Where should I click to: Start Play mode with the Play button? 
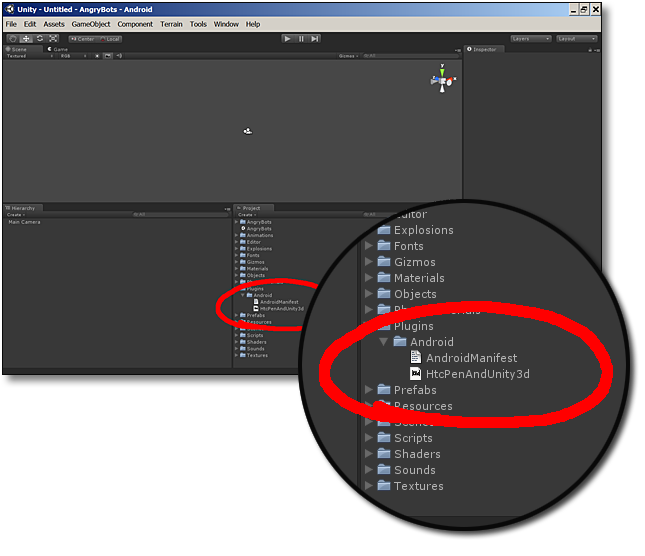(x=288, y=39)
